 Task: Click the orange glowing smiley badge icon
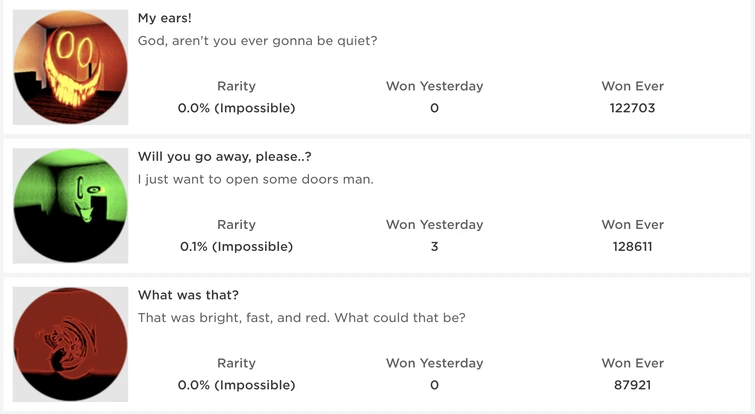[71, 67]
